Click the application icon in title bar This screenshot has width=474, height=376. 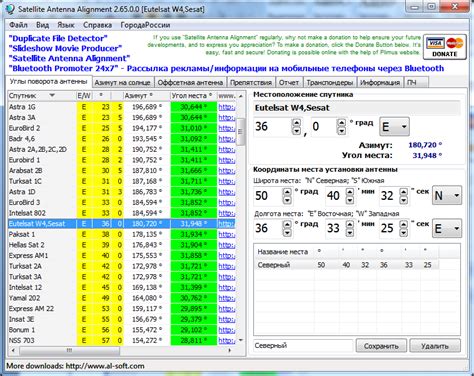click(10, 9)
